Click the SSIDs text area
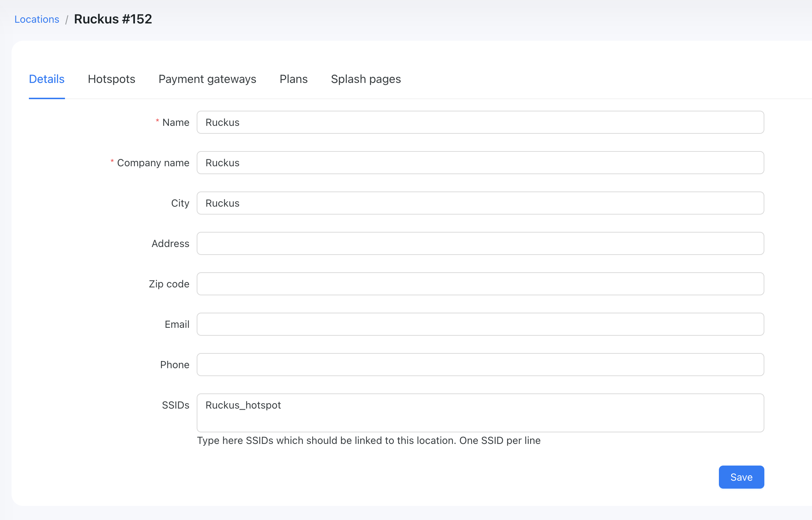 point(480,413)
